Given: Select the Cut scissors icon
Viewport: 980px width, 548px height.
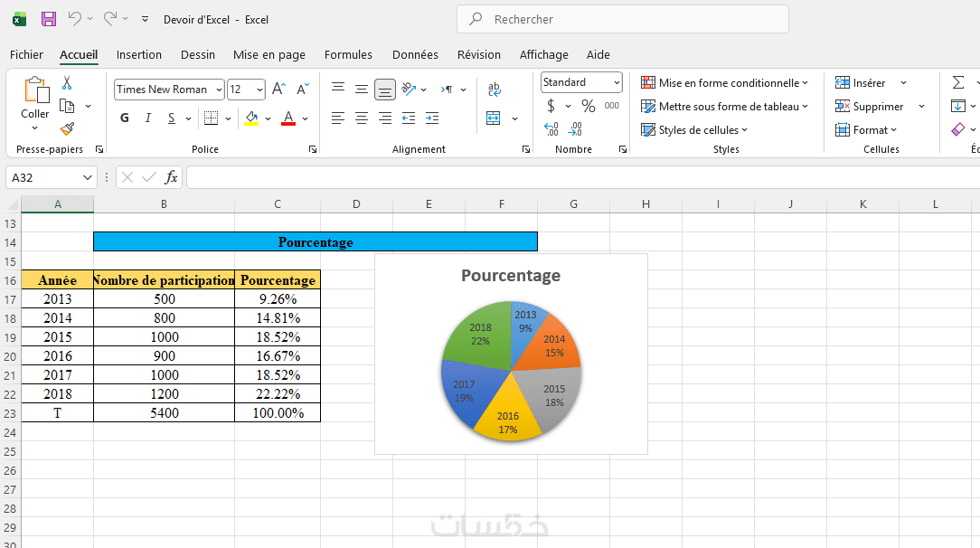Looking at the screenshot, I should click(67, 82).
